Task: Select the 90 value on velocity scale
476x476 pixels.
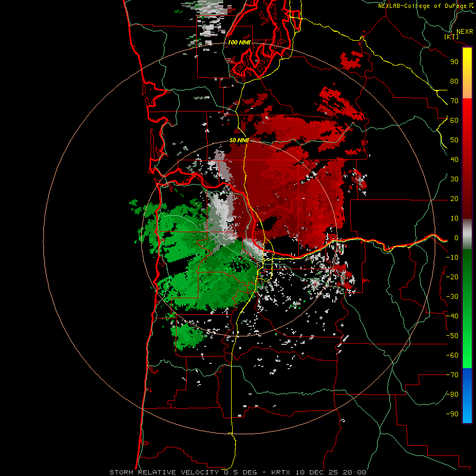Action: (x=454, y=62)
